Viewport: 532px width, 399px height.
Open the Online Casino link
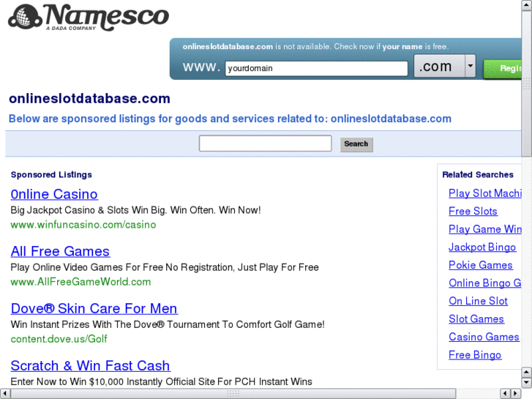click(x=54, y=194)
